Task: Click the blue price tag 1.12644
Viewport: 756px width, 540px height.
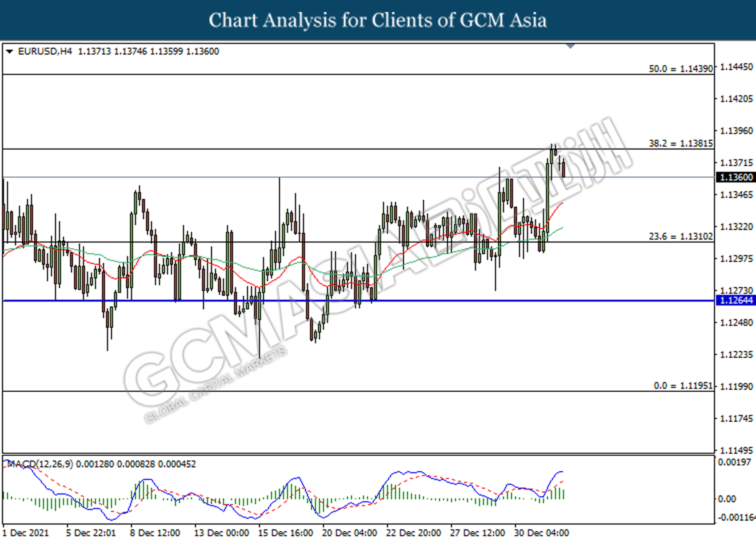Action: 735,300
